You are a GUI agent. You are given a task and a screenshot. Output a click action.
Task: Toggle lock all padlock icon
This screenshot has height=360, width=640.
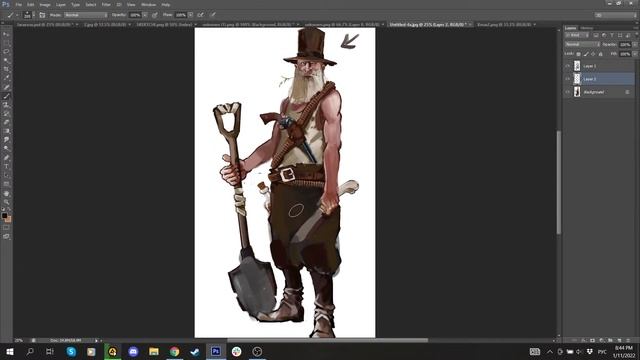coord(600,54)
